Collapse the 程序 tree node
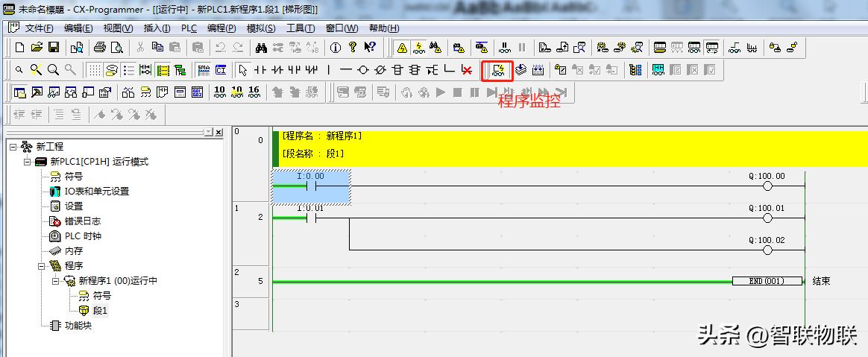 click(42, 265)
